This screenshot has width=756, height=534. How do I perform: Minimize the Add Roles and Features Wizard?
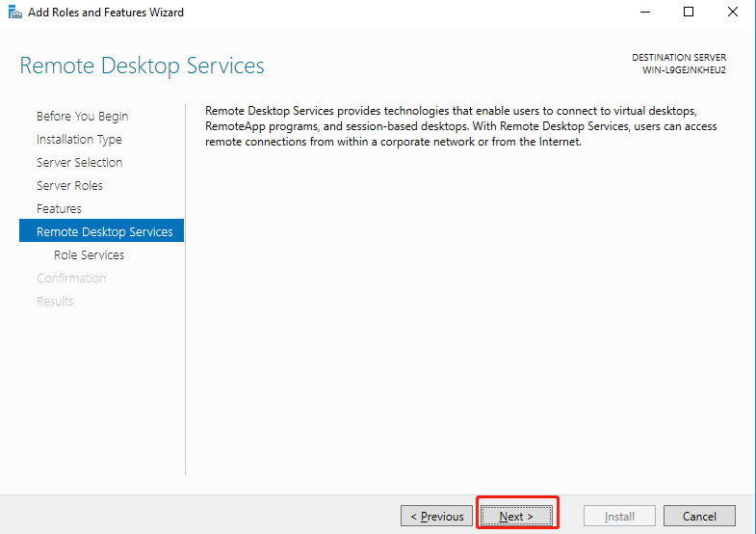[x=644, y=13]
